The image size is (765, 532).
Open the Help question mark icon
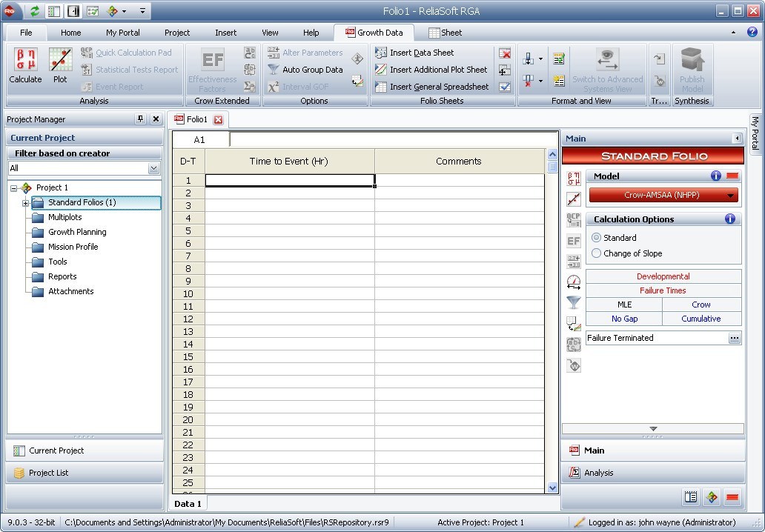point(752,32)
